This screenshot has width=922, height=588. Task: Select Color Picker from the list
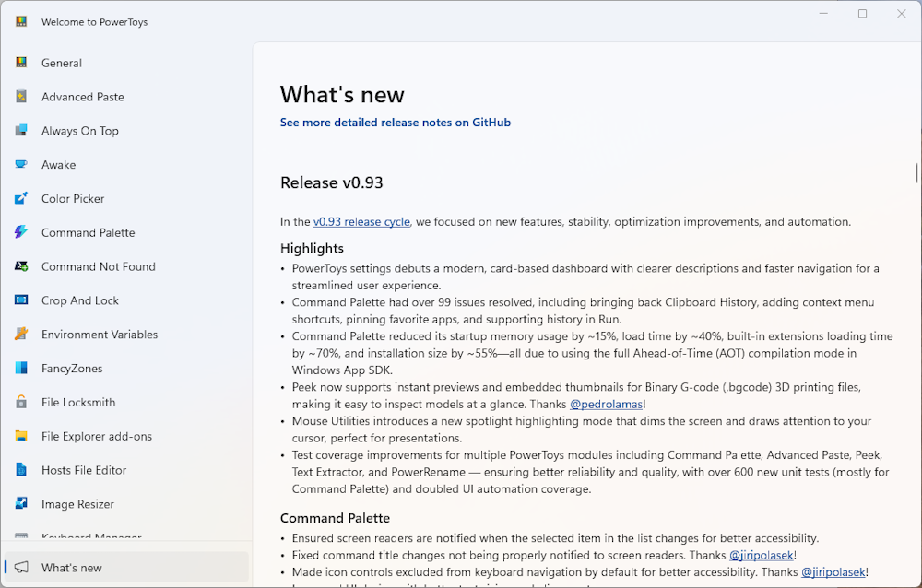125,199
